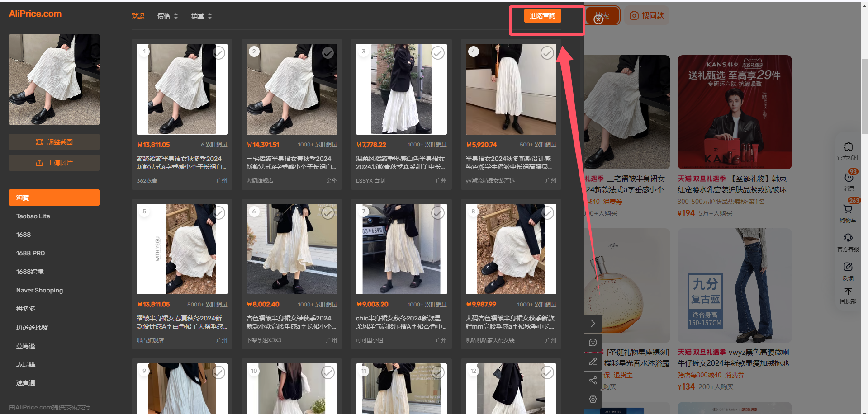Open the shop link 戀调旗舰店
Image resolution: width=868 pixels, height=414 pixels.
tap(260, 181)
